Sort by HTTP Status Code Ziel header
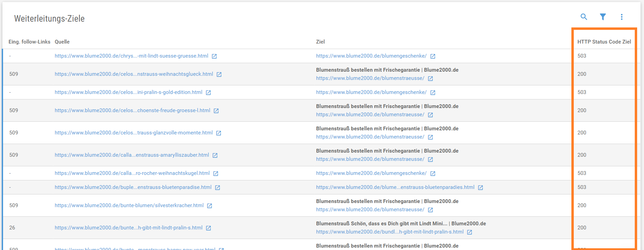The width and height of the screenshot is (644, 250). tap(604, 42)
